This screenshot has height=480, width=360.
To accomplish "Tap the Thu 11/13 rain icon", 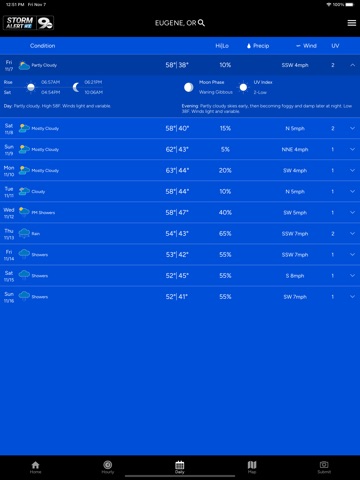I will point(24,233).
